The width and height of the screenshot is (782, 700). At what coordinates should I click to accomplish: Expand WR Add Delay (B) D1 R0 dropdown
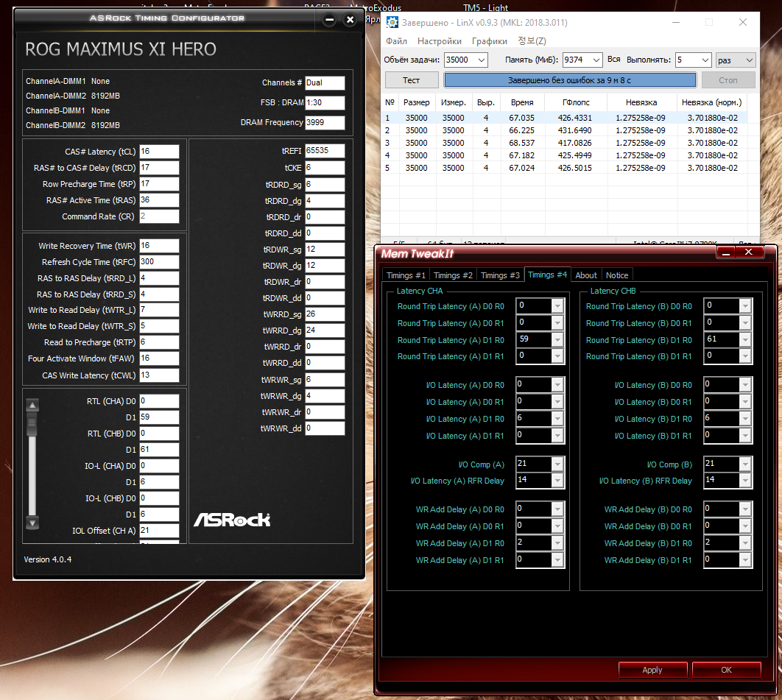pos(745,543)
